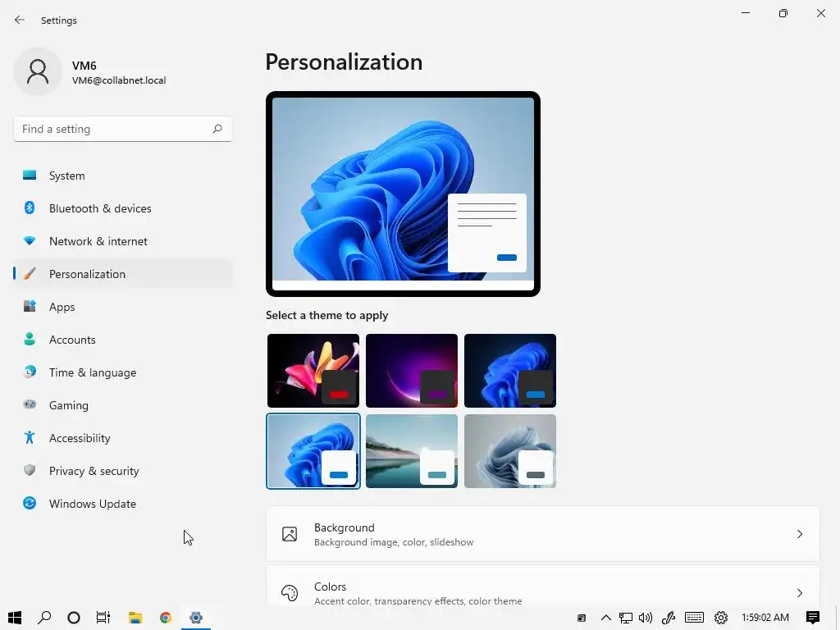
Task: Select Personalization in the sidebar
Action: click(123, 274)
